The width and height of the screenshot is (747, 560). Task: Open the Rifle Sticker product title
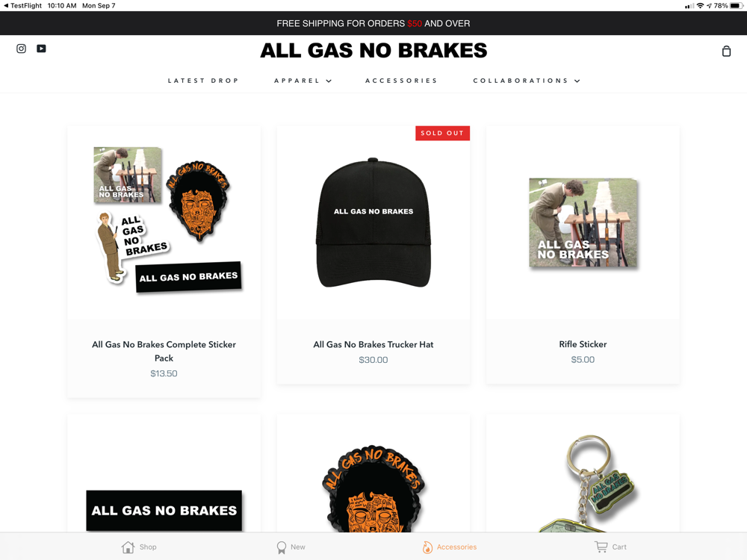click(x=583, y=343)
